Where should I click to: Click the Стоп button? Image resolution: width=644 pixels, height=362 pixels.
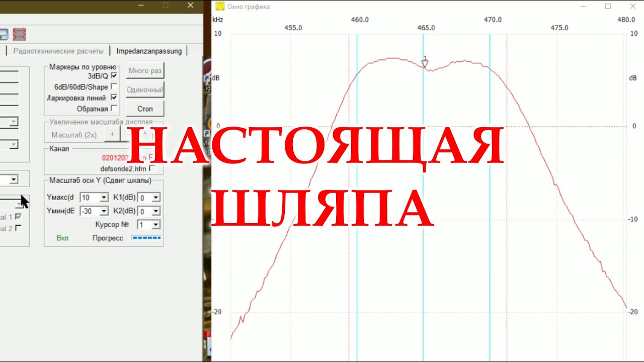point(145,109)
